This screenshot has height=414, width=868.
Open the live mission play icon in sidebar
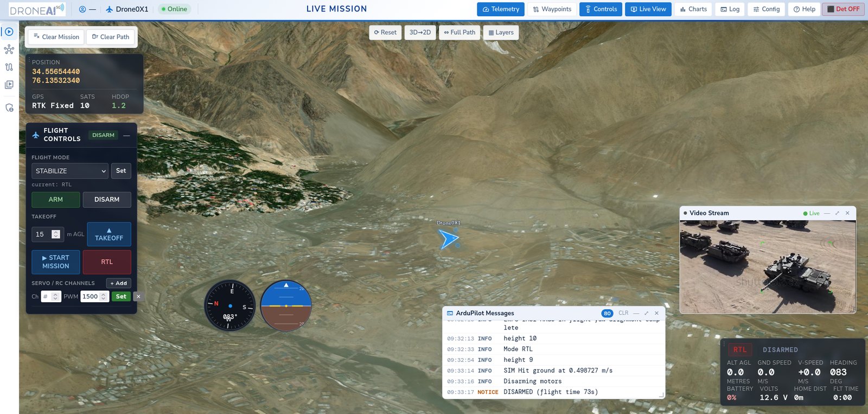point(9,32)
